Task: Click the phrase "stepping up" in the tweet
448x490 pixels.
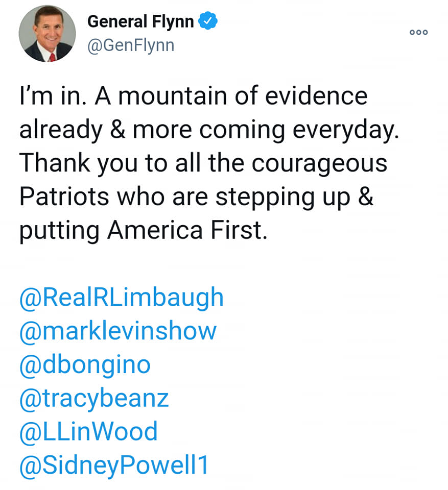Action: pyautogui.click(x=279, y=197)
